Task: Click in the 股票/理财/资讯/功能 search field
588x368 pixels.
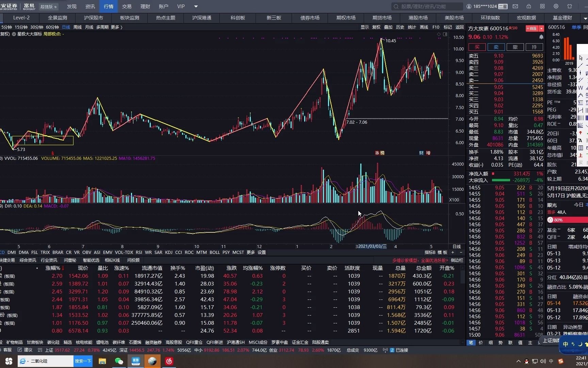Action: tap(427, 6)
